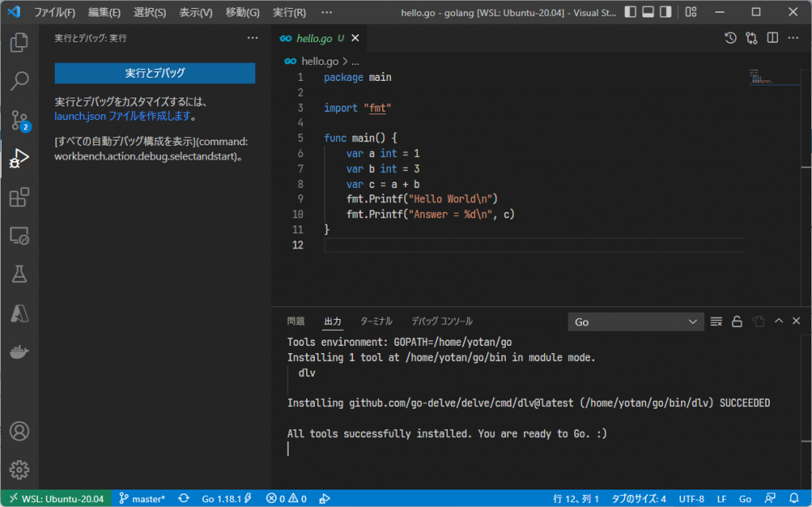The width and height of the screenshot is (812, 507).
Task: Change indentation via タブのサイズ: 4
Action: (x=638, y=499)
